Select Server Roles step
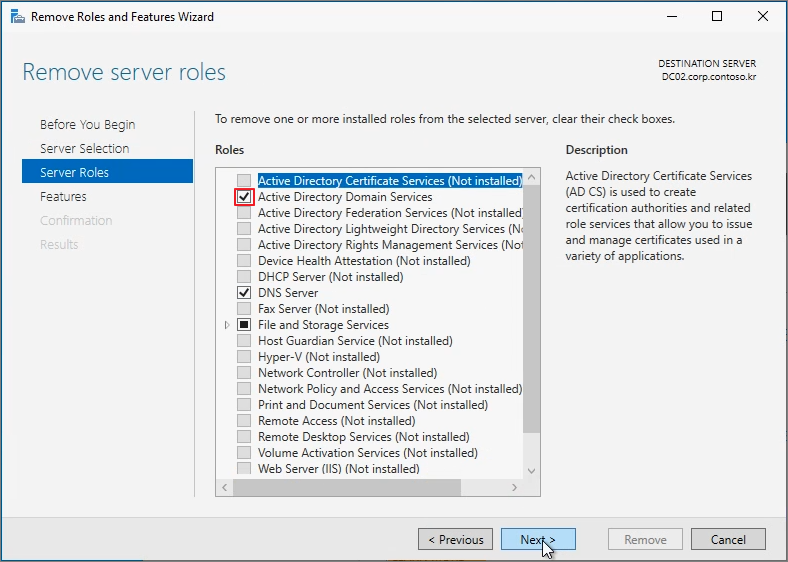Screen dimensions: 788x562 coord(108,172)
